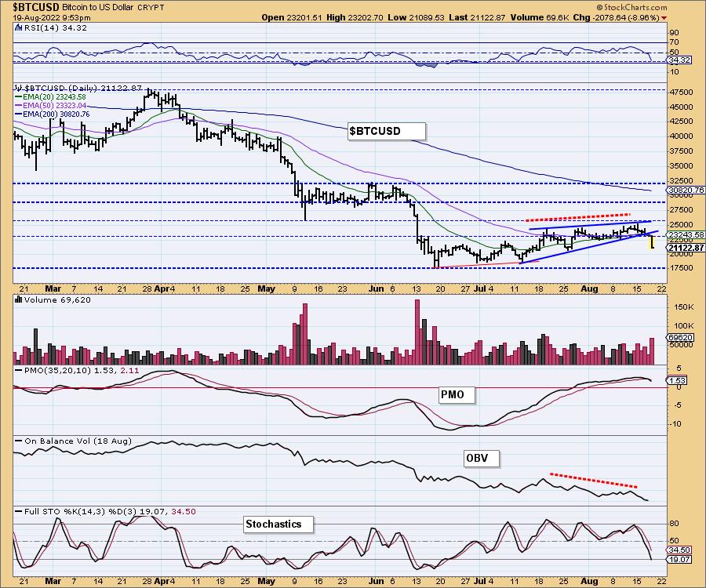Click the volume bars icon beside Volume

19,299
